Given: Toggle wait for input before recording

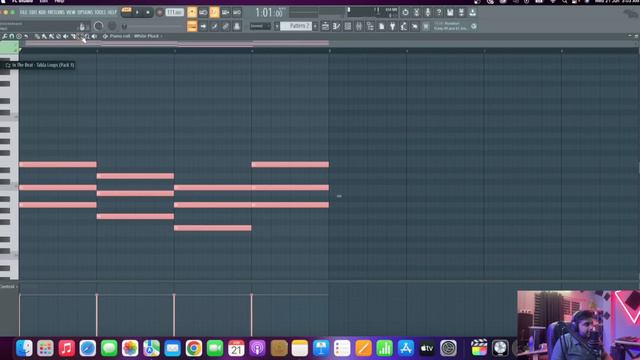Looking at the screenshot, I should 203,12.
